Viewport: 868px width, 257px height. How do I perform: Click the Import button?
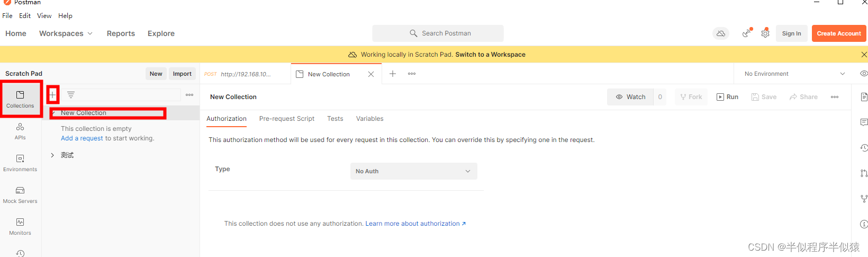tap(182, 74)
